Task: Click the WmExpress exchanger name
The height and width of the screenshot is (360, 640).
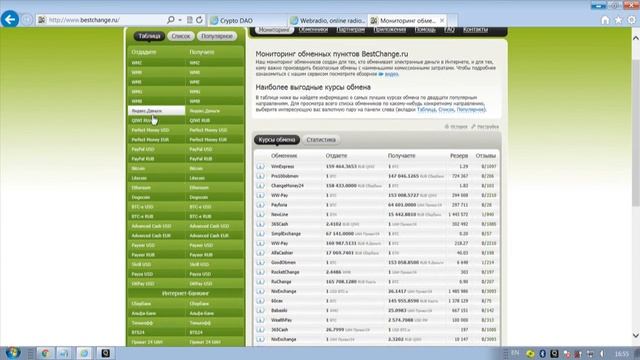Action: pyautogui.click(x=282, y=167)
